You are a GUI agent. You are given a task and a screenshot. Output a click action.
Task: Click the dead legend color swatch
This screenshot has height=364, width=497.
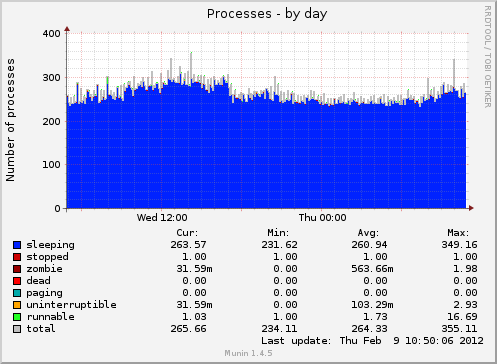coord(17,281)
